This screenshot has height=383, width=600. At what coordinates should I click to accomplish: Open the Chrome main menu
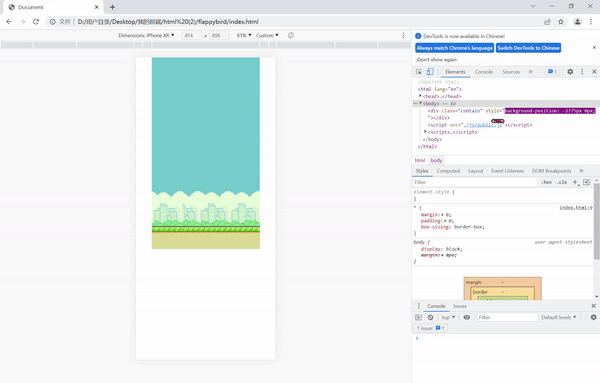pyautogui.click(x=591, y=22)
